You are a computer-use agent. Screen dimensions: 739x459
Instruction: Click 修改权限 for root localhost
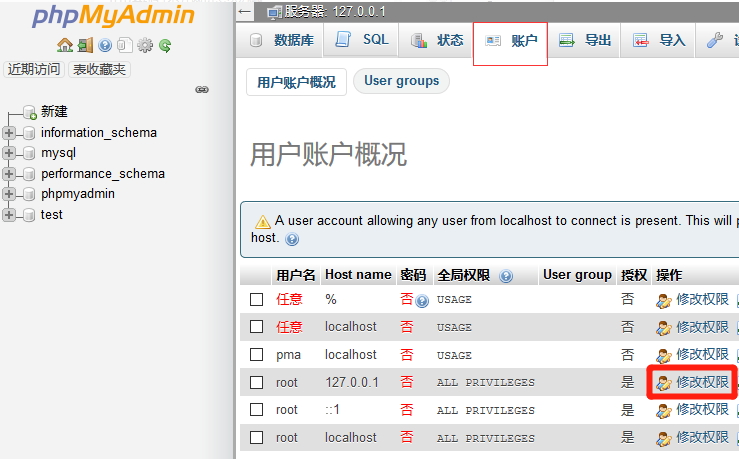[x=692, y=438]
